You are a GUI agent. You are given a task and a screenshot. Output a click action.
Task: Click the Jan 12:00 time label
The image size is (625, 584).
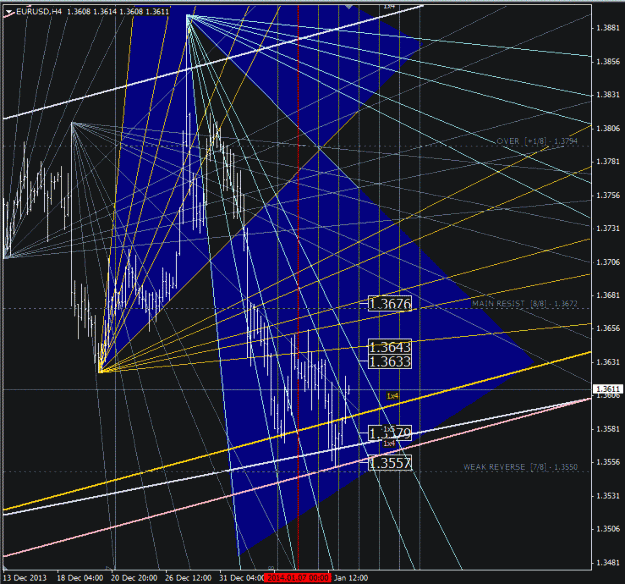point(351,578)
